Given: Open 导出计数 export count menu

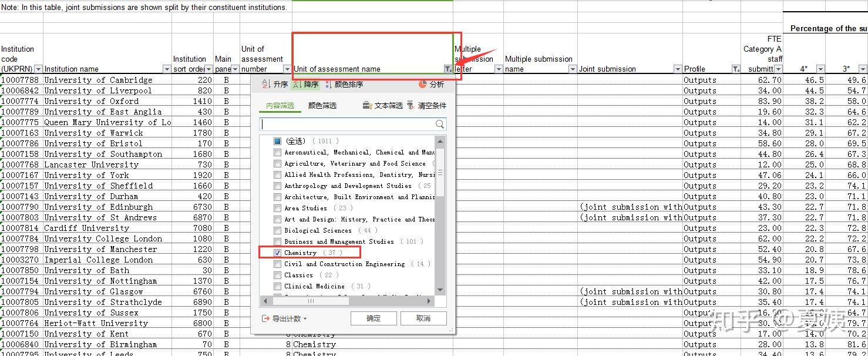Looking at the screenshot, I should pos(284,318).
